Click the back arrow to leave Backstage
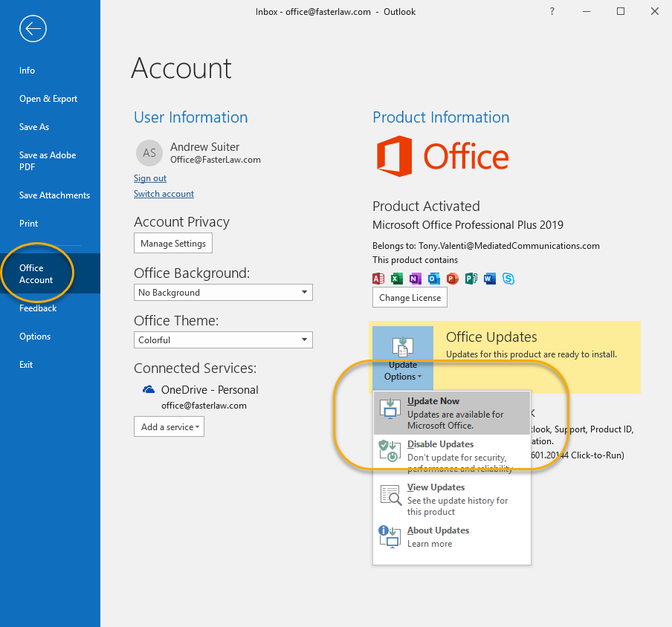The height and width of the screenshot is (627, 672). pyautogui.click(x=33, y=29)
